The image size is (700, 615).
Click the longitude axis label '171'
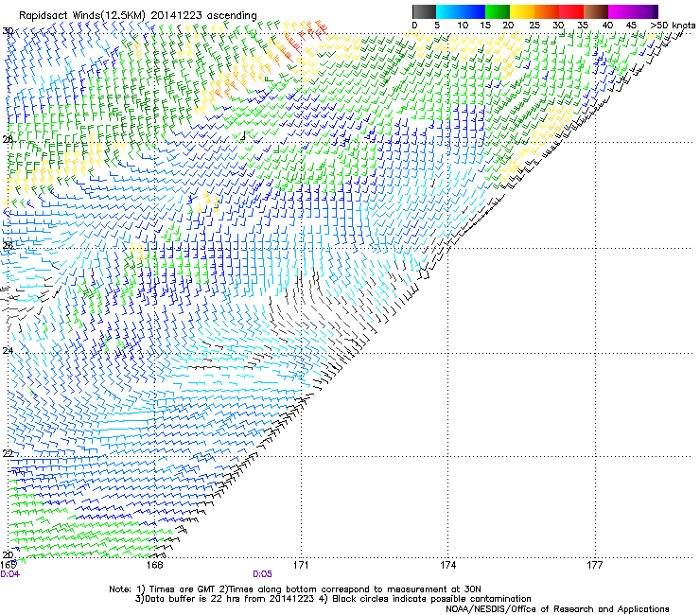tap(301, 565)
